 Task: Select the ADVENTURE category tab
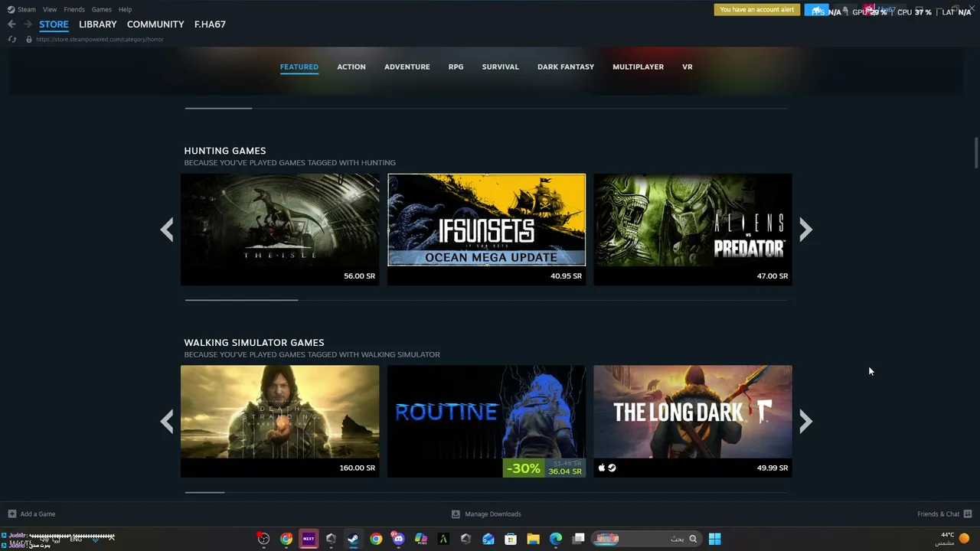(407, 67)
